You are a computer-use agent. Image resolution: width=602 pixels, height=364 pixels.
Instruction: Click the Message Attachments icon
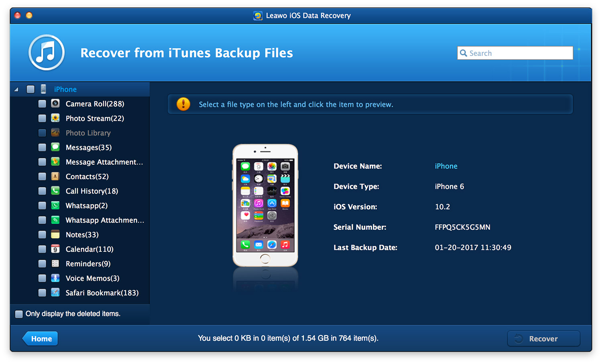pos(55,162)
